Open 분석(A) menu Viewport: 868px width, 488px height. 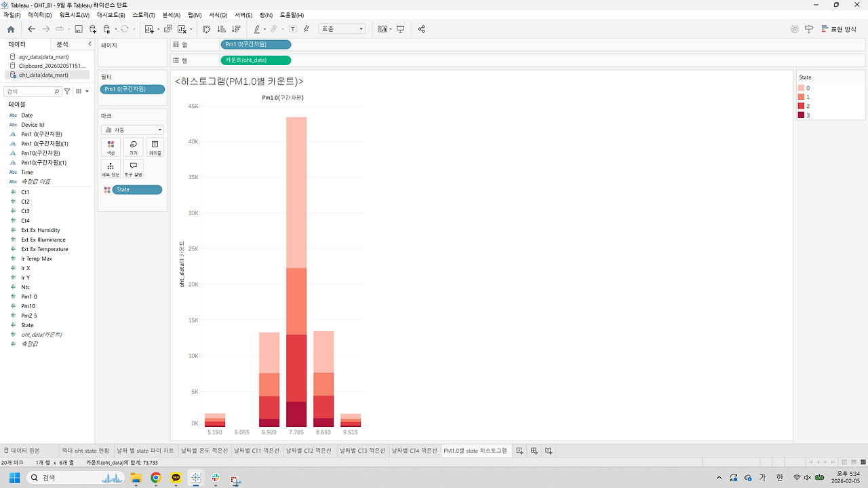click(172, 15)
